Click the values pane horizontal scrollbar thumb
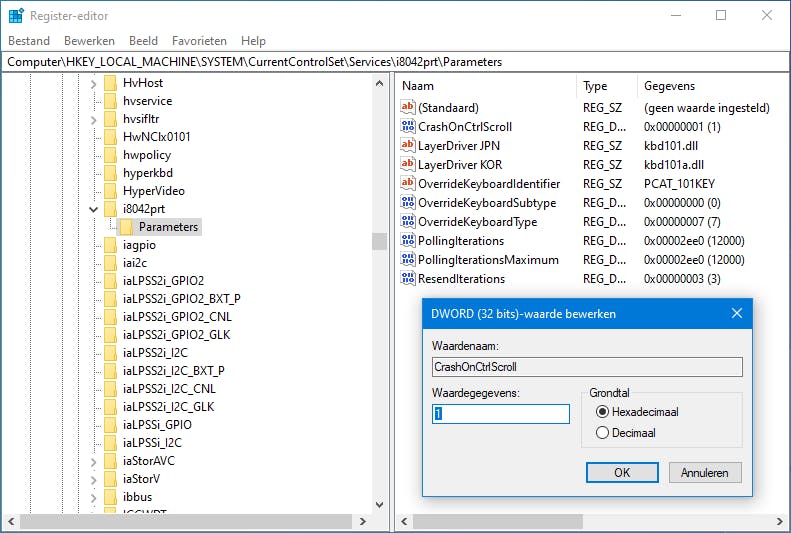The image size is (791, 533). point(497,521)
